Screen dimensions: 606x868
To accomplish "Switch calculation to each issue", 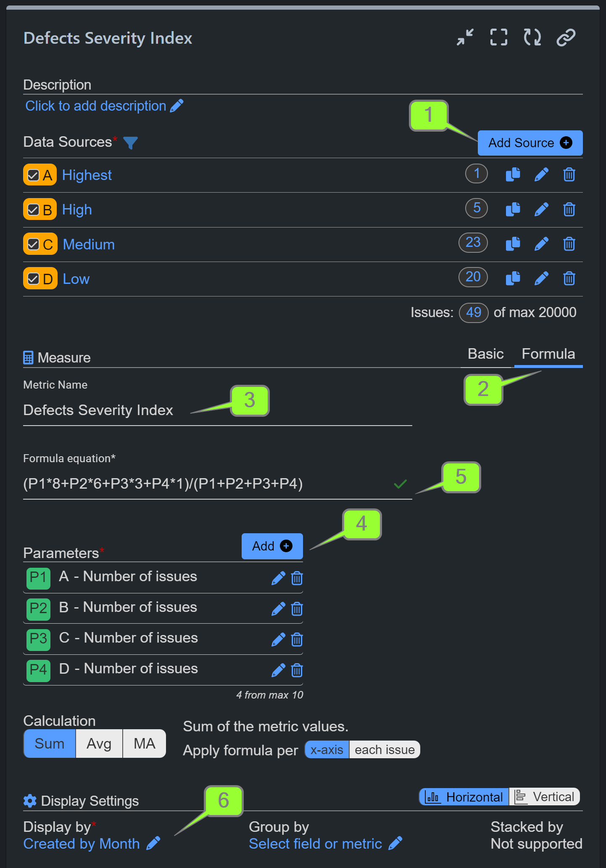I will click(x=384, y=749).
